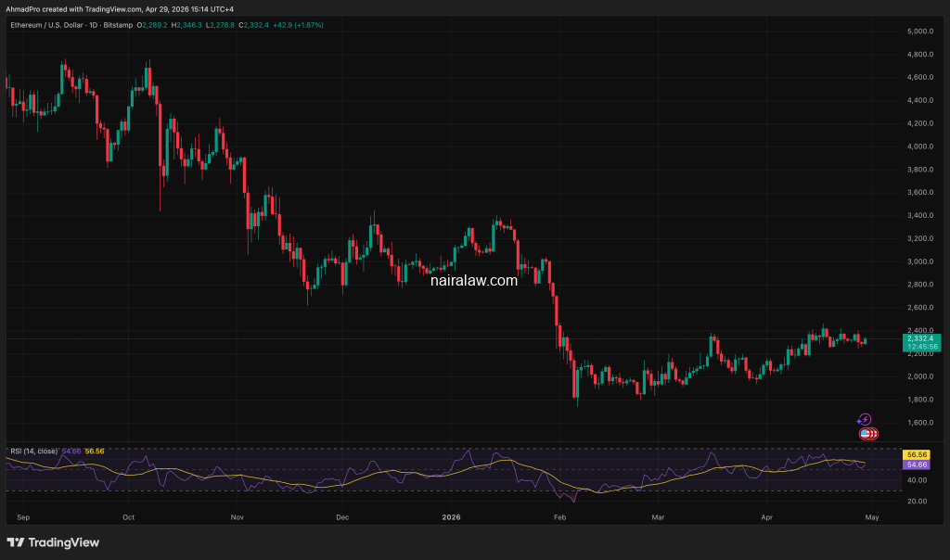Click the US flag economic event icon

866,433
